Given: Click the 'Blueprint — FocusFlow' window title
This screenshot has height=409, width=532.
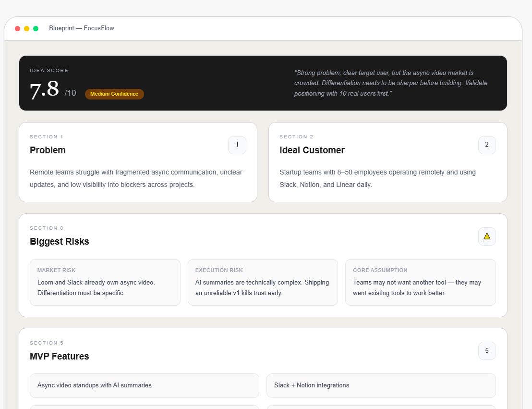Looking at the screenshot, I should click(82, 28).
